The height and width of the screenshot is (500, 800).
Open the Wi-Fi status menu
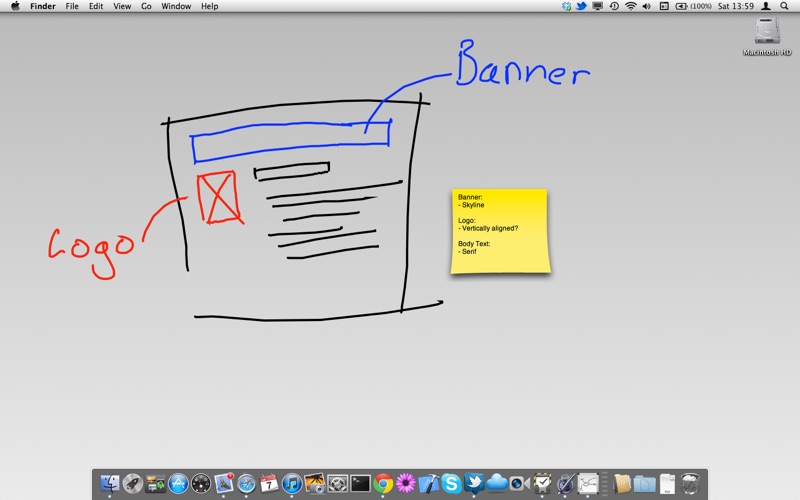tap(630, 6)
